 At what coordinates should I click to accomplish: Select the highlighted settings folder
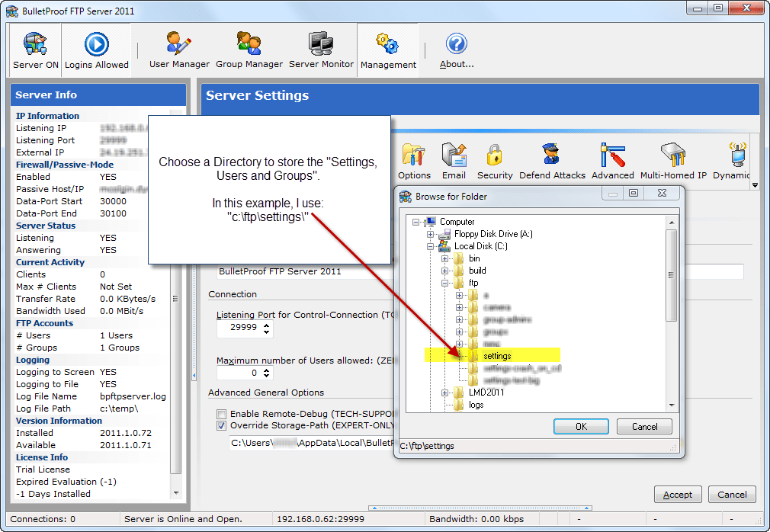(497, 356)
